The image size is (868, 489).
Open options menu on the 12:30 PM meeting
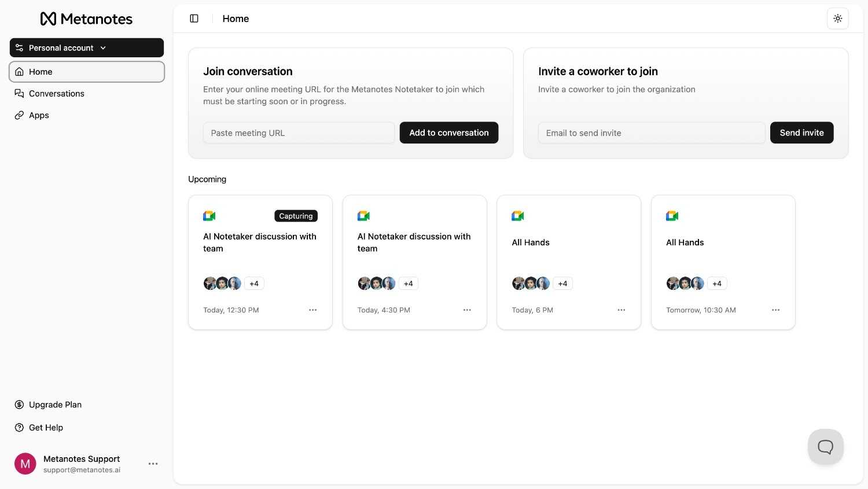pos(313,310)
